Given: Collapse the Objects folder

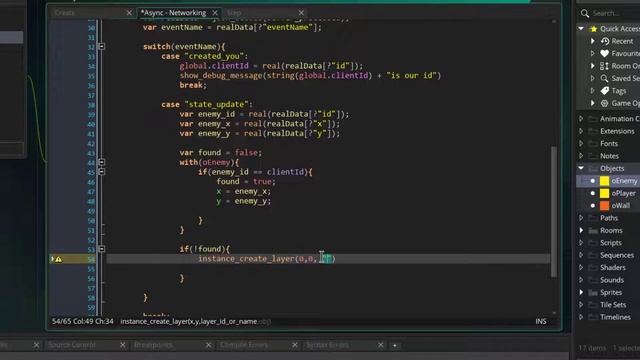Looking at the screenshot, I should click(581, 168).
